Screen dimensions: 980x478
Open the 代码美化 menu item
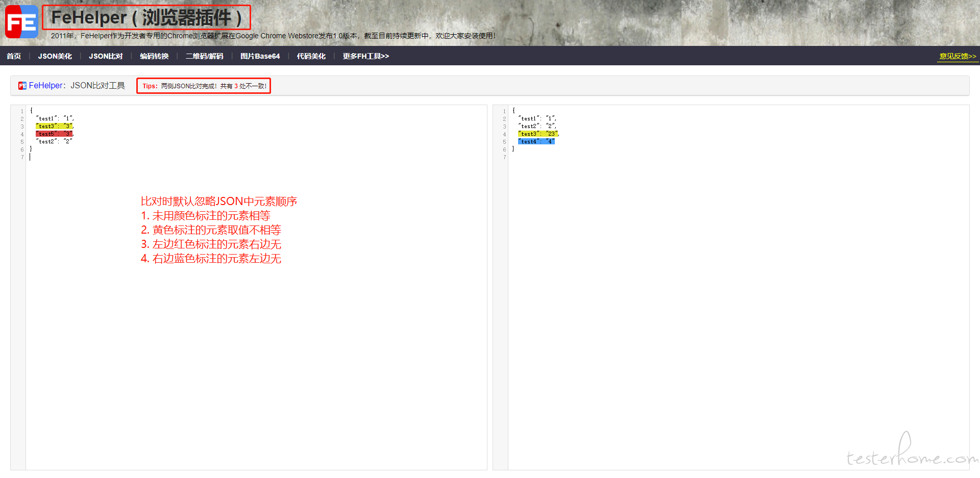coord(311,56)
